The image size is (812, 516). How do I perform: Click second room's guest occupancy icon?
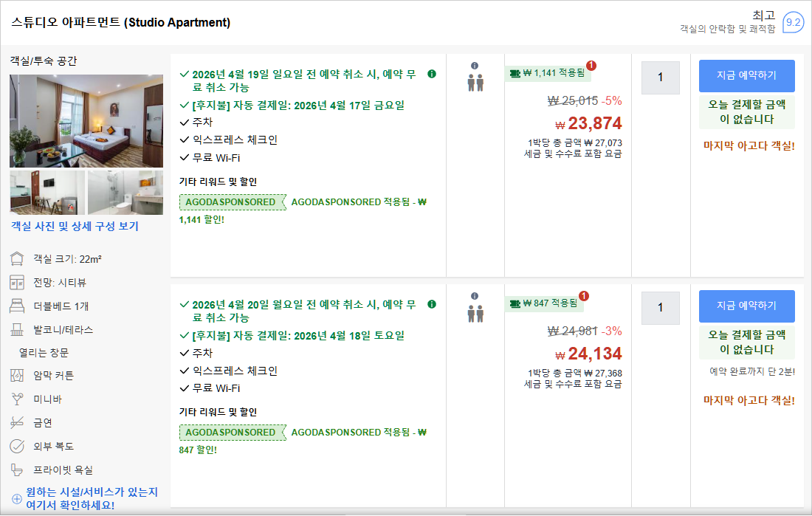coord(475,313)
